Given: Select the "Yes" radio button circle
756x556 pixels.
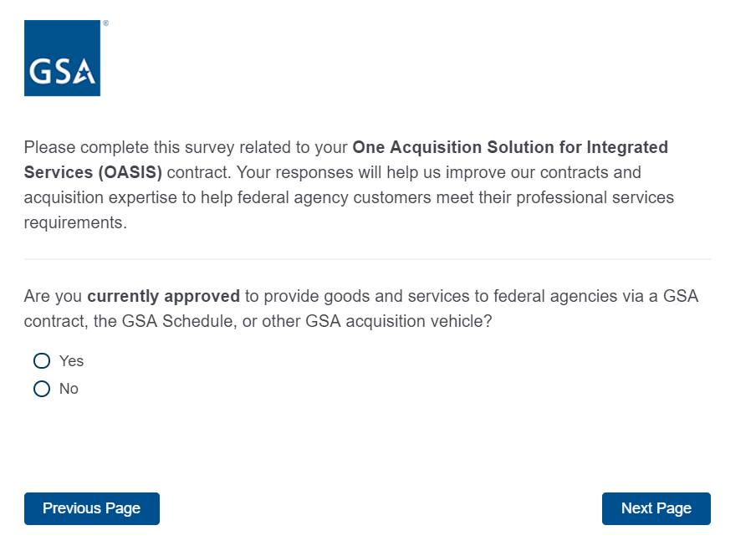Looking at the screenshot, I should pos(42,361).
